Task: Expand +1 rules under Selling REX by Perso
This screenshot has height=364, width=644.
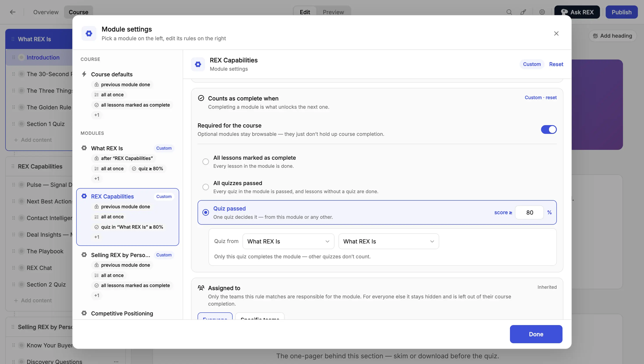Action: [x=97, y=296]
